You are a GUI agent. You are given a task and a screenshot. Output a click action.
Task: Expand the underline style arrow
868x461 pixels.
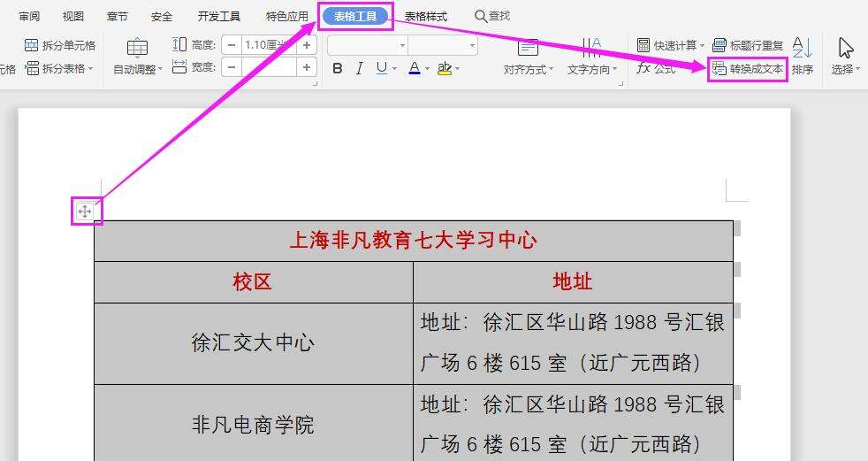[395, 69]
